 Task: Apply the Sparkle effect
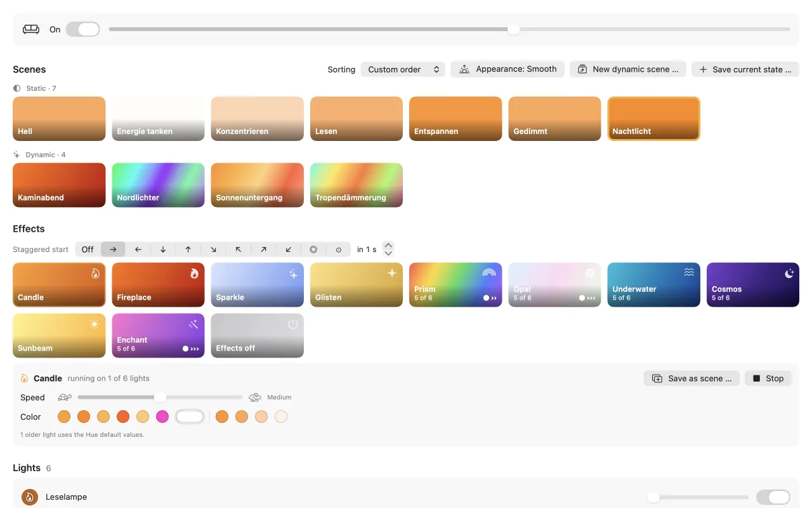[x=258, y=284]
